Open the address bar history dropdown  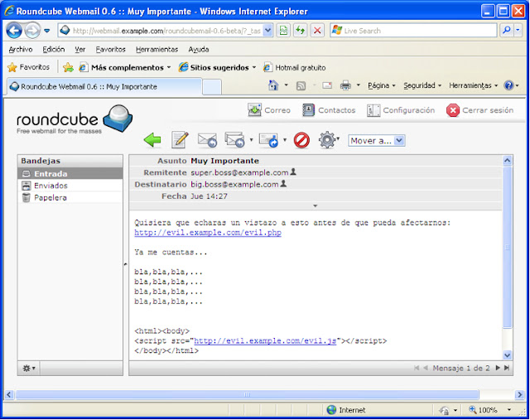click(x=267, y=31)
